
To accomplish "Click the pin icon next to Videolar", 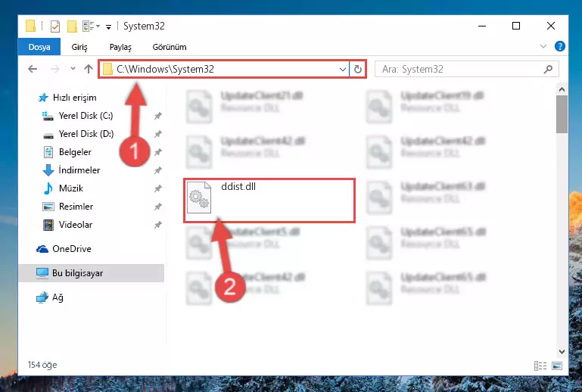I will [158, 225].
